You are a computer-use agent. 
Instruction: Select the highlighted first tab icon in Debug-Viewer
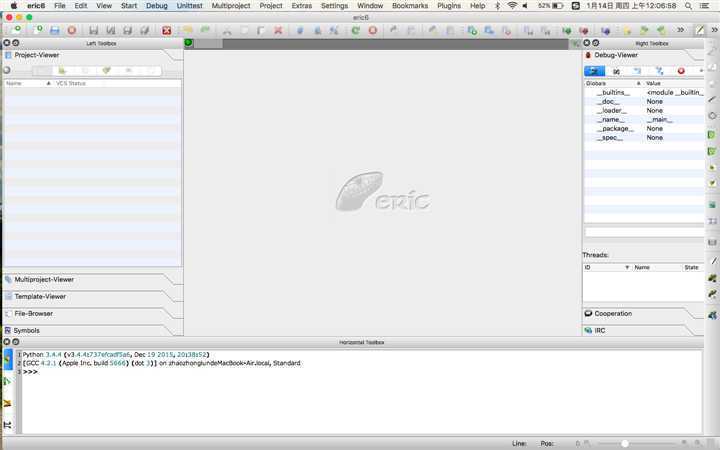click(x=594, y=71)
